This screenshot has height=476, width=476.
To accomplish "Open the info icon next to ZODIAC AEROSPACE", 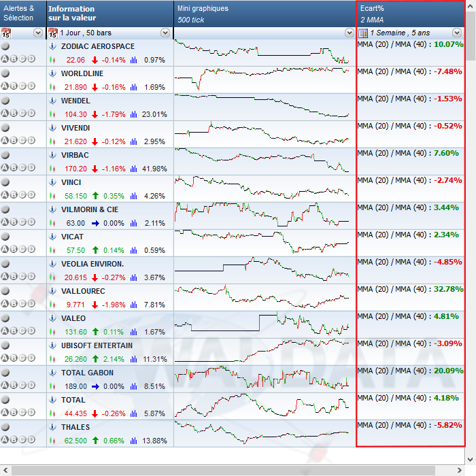I will (52, 46).
